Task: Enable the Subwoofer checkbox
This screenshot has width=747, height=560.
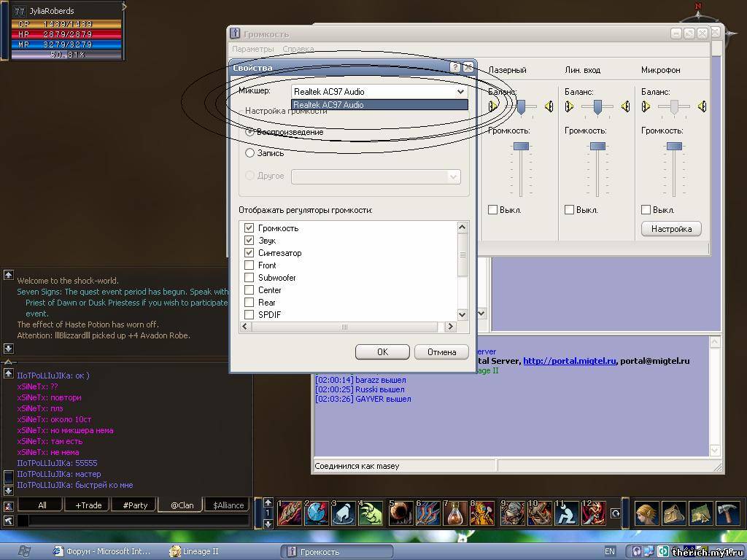Action: click(x=249, y=277)
